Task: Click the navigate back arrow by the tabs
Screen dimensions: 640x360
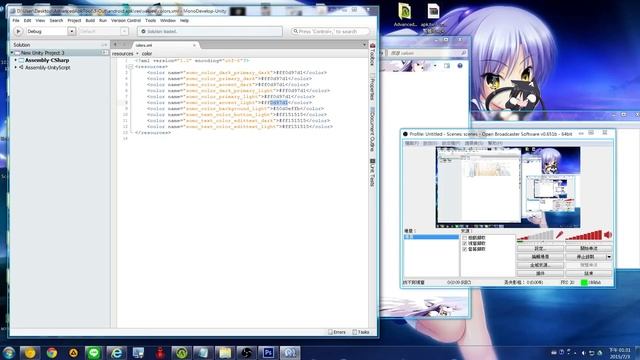Action: click(116, 44)
